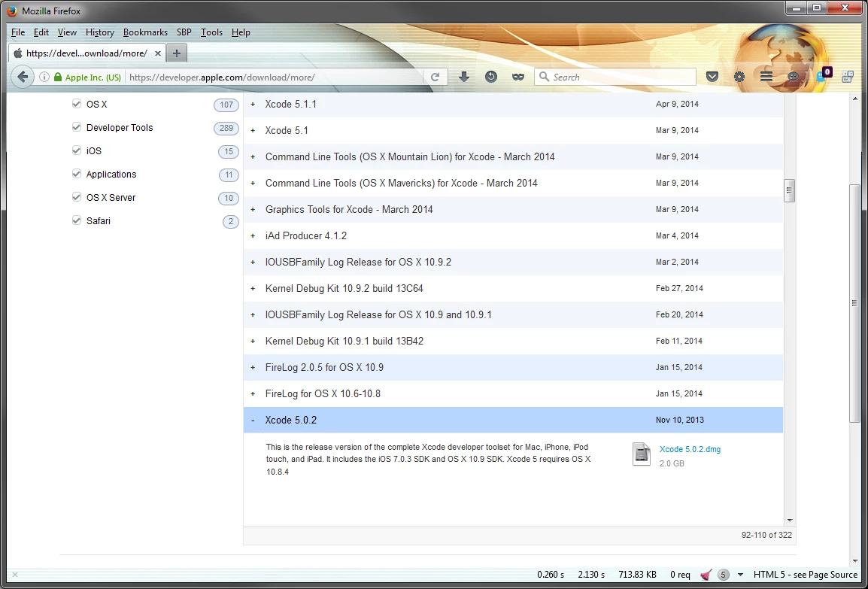This screenshot has width=868, height=589.
Task: Click the smiley face toolbar icon
Action: click(794, 77)
